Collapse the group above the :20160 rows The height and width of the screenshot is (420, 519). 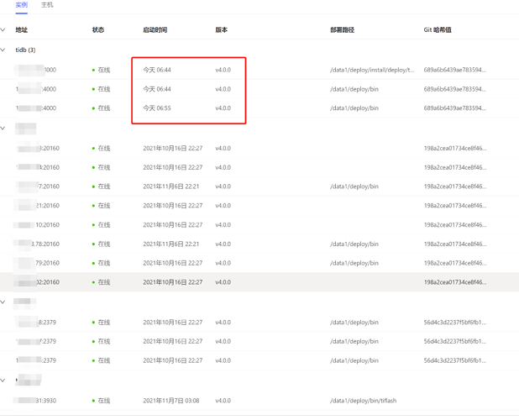3,128
